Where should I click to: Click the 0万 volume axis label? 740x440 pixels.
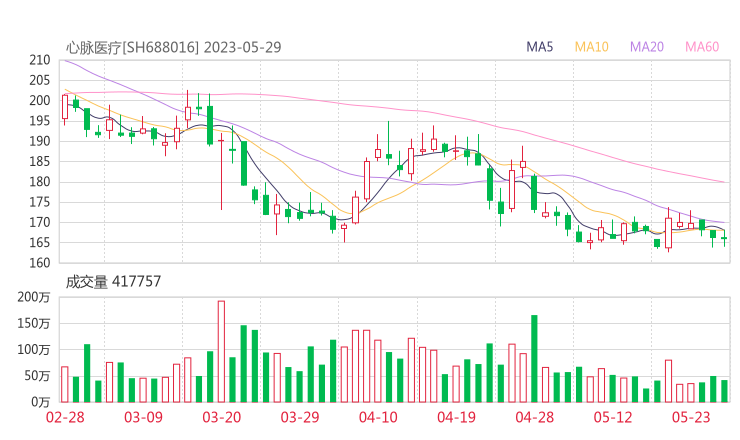pos(41,402)
